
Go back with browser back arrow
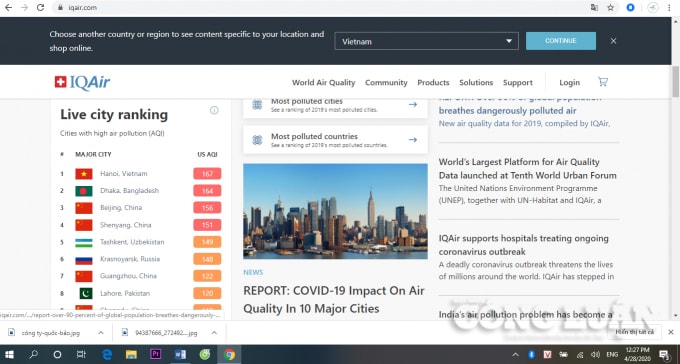point(8,7)
